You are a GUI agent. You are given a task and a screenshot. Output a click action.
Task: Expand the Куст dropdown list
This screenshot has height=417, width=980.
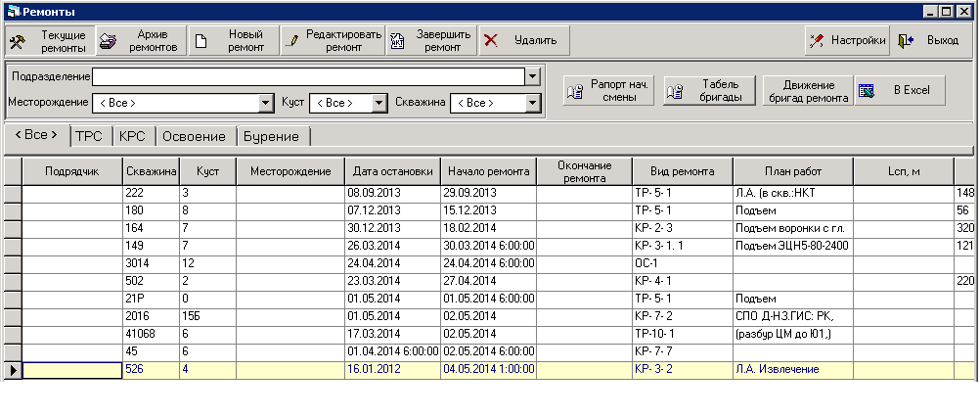tap(380, 103)
